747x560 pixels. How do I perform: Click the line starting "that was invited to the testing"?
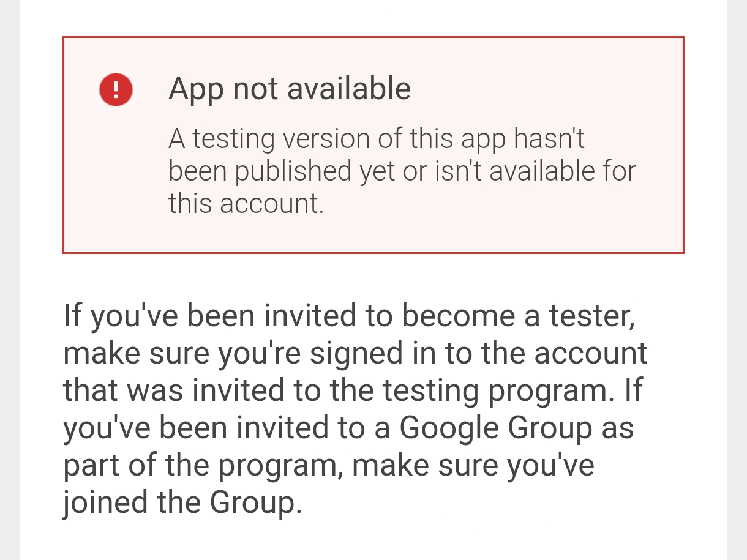pyautogui.click(x=353, y=391)
